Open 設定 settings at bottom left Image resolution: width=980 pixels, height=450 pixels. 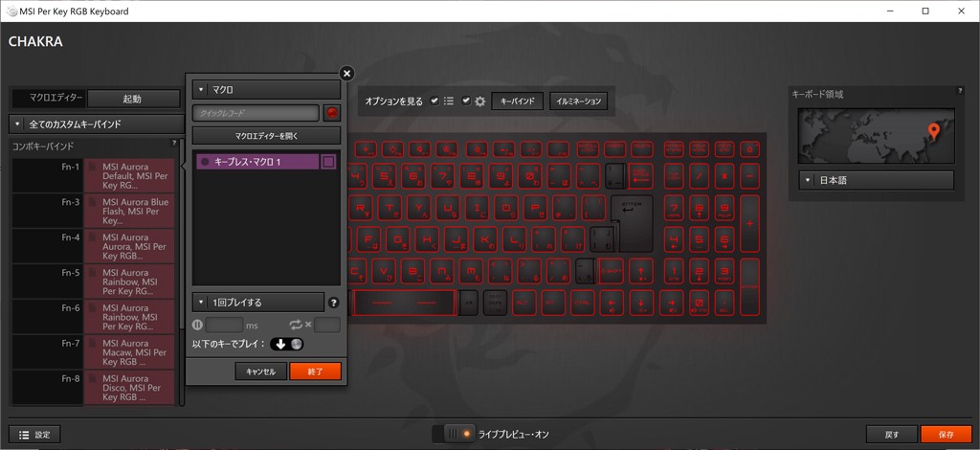click(34, 435)
